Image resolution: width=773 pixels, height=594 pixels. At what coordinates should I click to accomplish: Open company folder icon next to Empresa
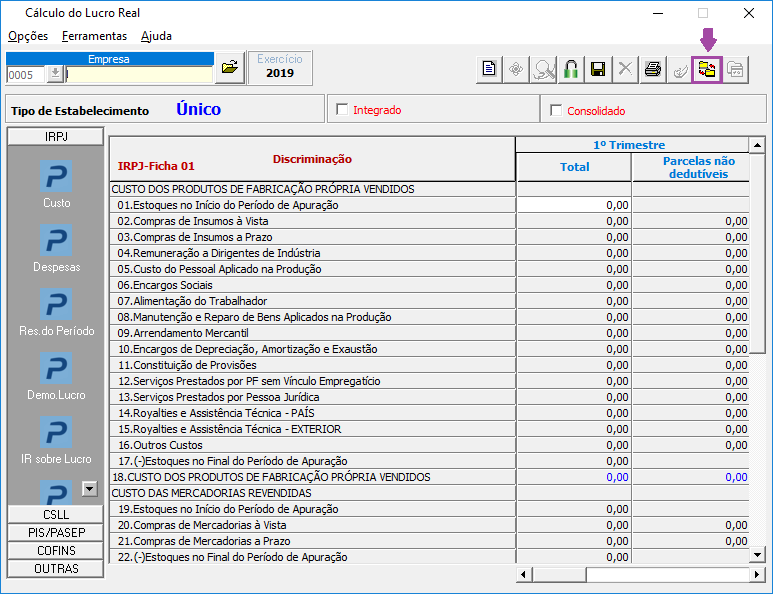230,68
